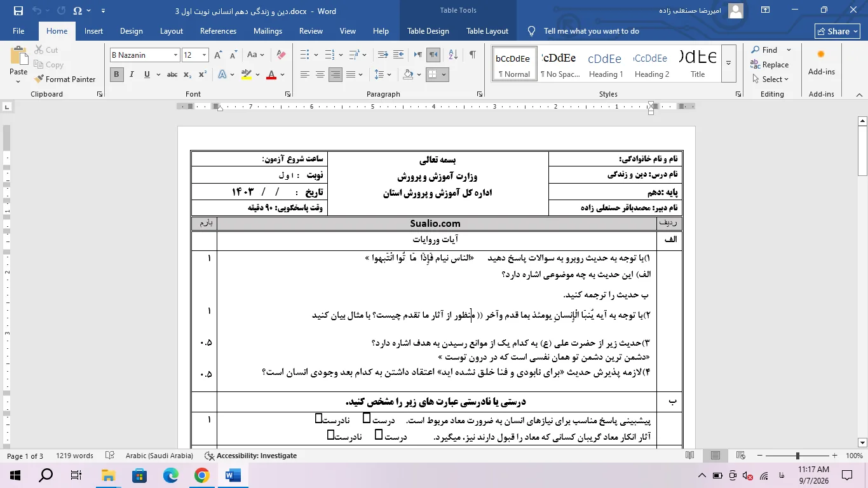Click Arabic (Saudi Arabia) language indicator
The height and width of the screenshot is (488, 868).
pos(159,456)
